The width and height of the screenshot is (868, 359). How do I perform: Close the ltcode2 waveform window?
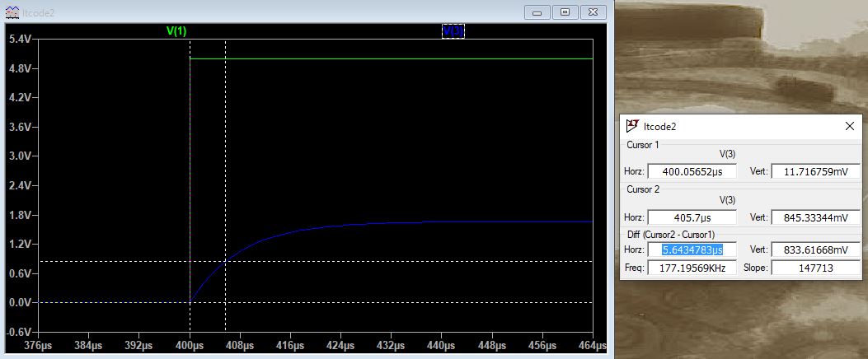tap(591, 12)
